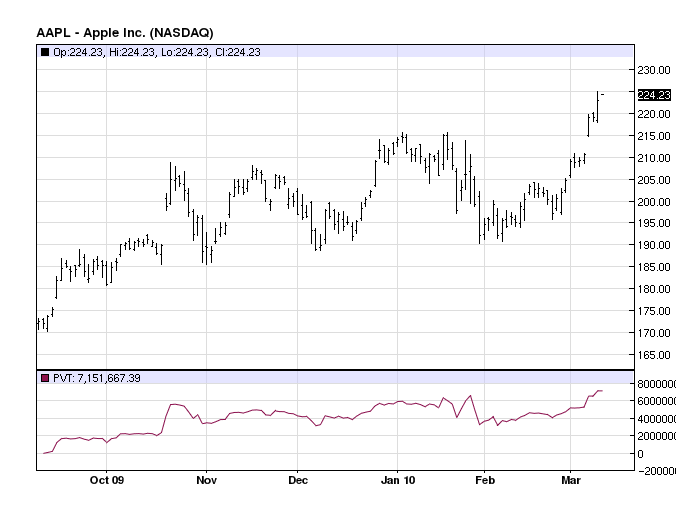Click the Op:224.23 open price text
This screenshot has height=512, width=700.
point(78,52)
